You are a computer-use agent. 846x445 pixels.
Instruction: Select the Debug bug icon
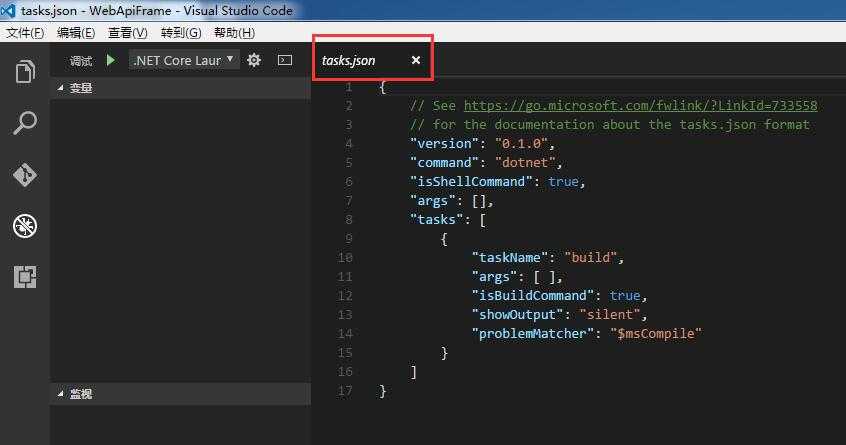click(x=25, y=225)
